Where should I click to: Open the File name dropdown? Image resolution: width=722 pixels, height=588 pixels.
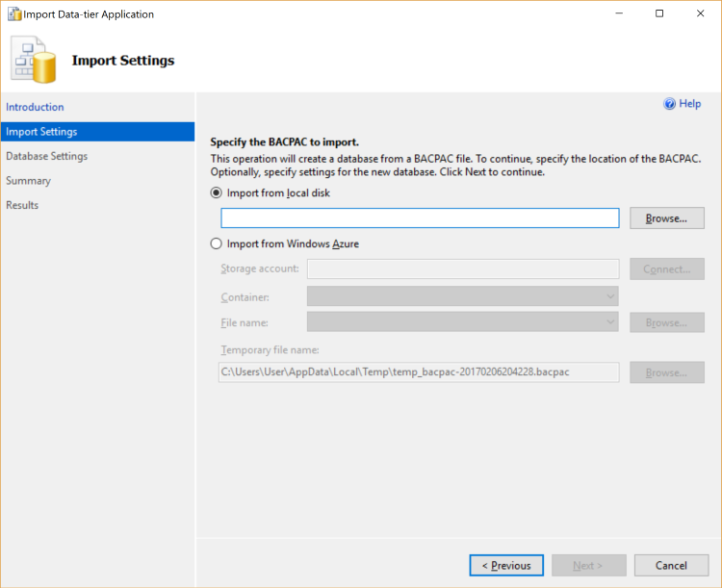(462, 322)
